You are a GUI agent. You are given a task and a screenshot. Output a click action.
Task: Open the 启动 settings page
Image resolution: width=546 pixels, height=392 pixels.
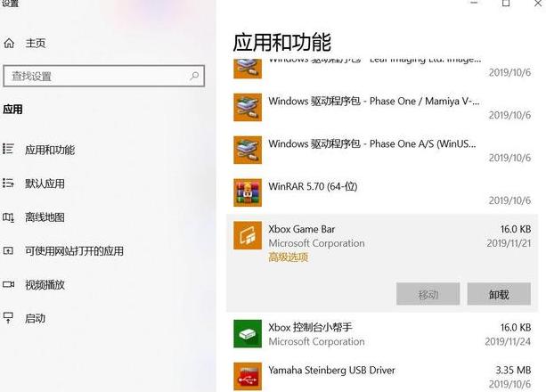(35, 318)
